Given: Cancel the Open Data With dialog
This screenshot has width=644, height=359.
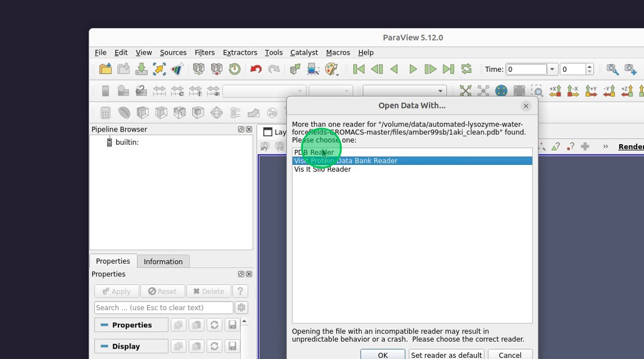Looking at the screenshot, I should coord(509,355).
